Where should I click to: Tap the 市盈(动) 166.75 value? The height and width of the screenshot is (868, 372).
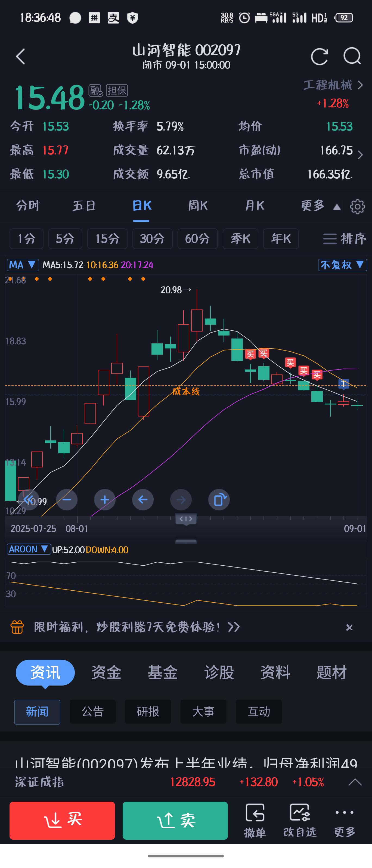tap(336, 150)
